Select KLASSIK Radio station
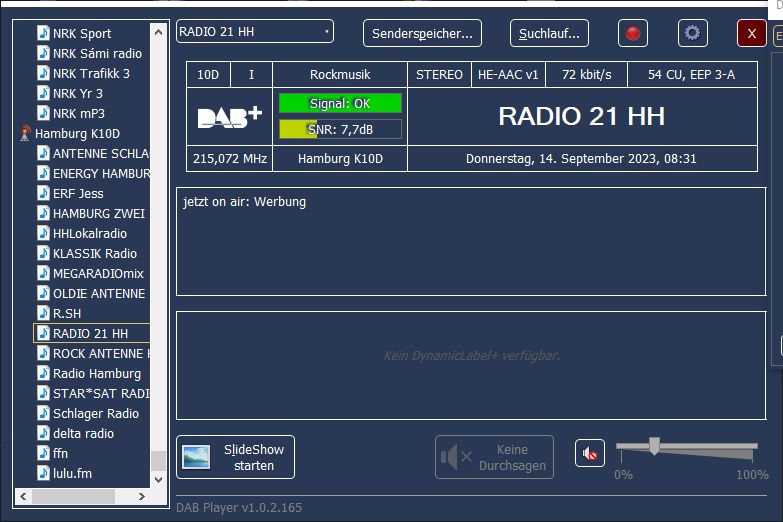This screenshot has width=783, height=522. [95, 253]
